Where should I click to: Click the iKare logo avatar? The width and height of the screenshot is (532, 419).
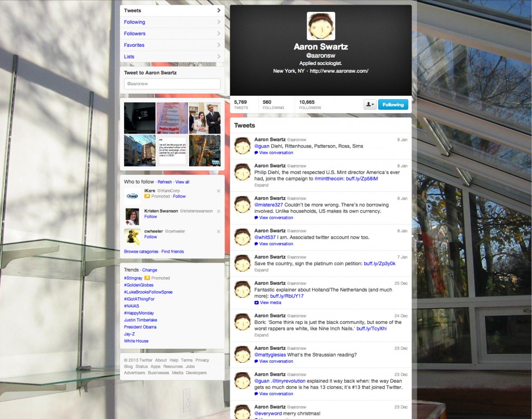(x=132, y=197)
